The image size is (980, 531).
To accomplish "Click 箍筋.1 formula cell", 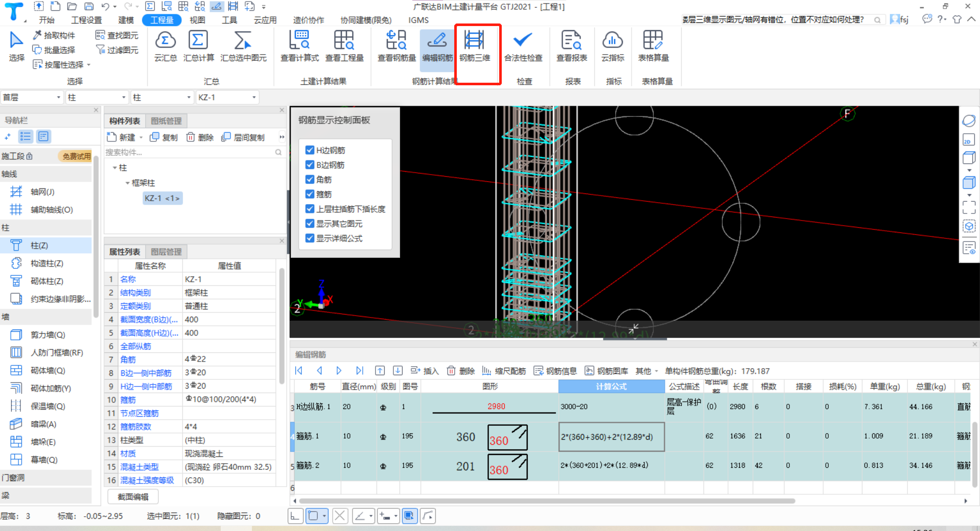I will 611,437.
